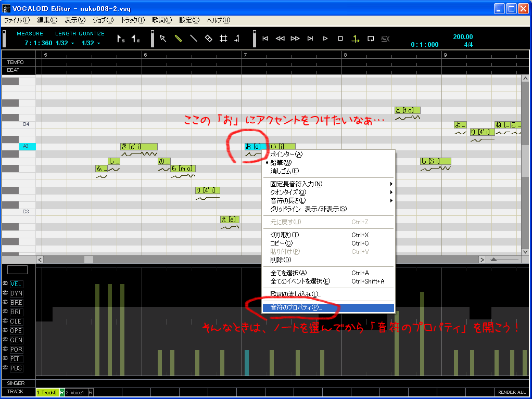Stop playback with stop button
This screenshot has height=399, width=532.
coord(340,38)
